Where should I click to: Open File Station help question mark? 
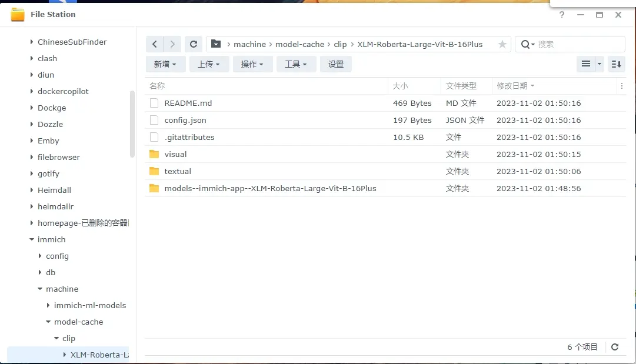click(x=562, y=15)
